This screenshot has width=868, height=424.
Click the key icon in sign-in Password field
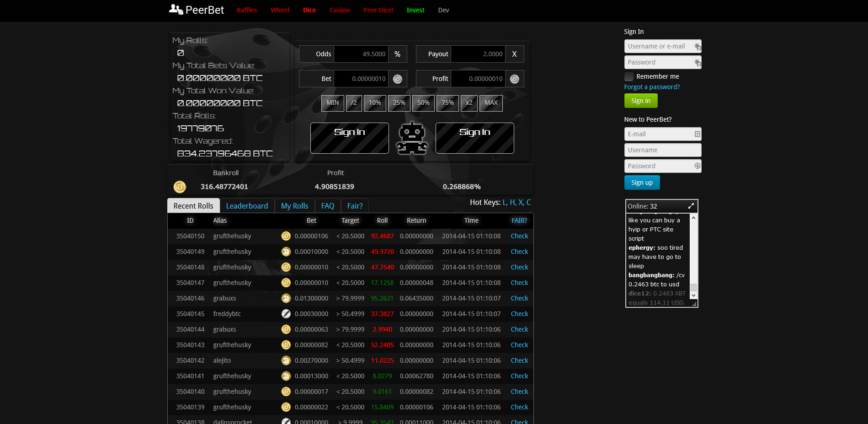click(x=698, y=62)
